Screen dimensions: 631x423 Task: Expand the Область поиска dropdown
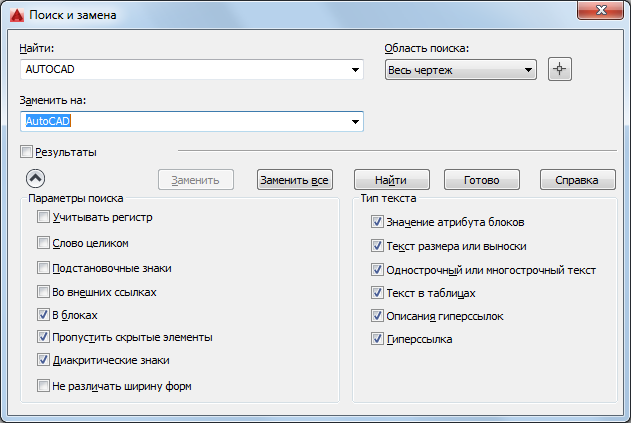coord(528,70)
